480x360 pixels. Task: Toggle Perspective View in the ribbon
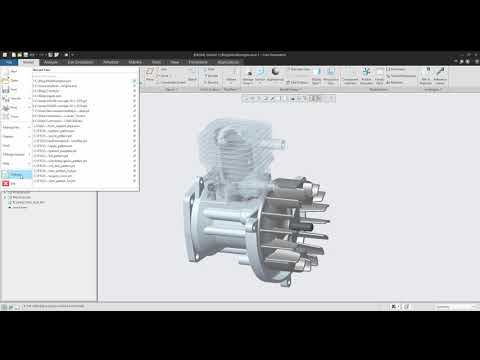331,76
